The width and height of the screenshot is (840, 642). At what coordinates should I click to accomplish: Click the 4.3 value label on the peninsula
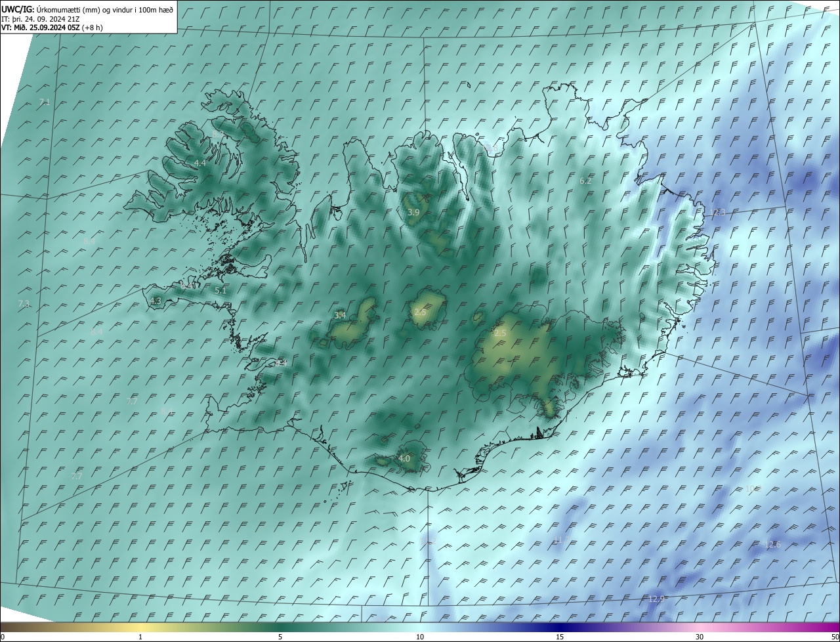click(156, 301)
